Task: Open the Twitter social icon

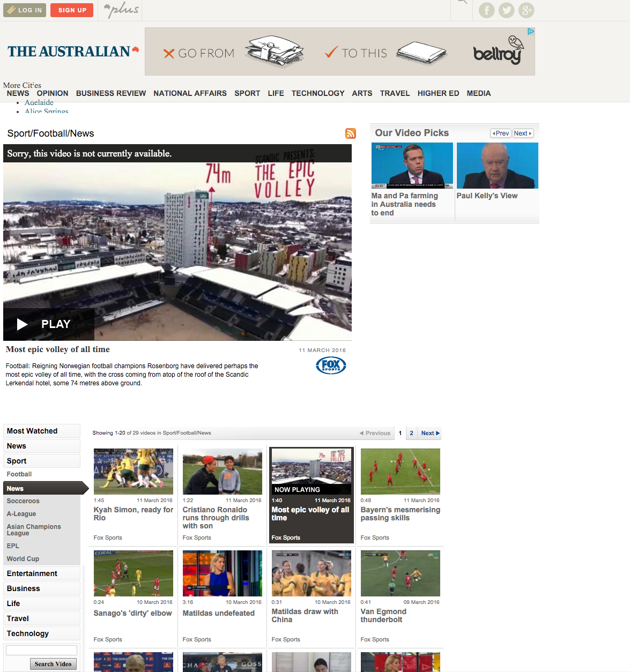Action: (x=506, y=10)
